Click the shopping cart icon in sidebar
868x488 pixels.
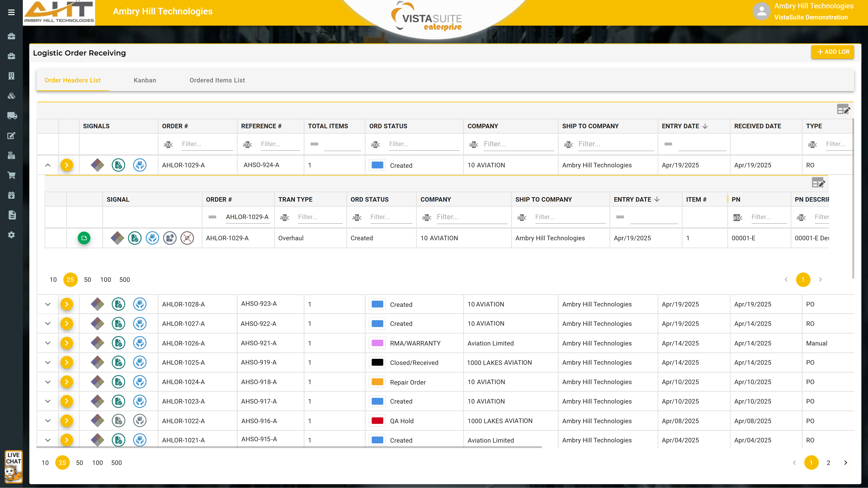12,175
